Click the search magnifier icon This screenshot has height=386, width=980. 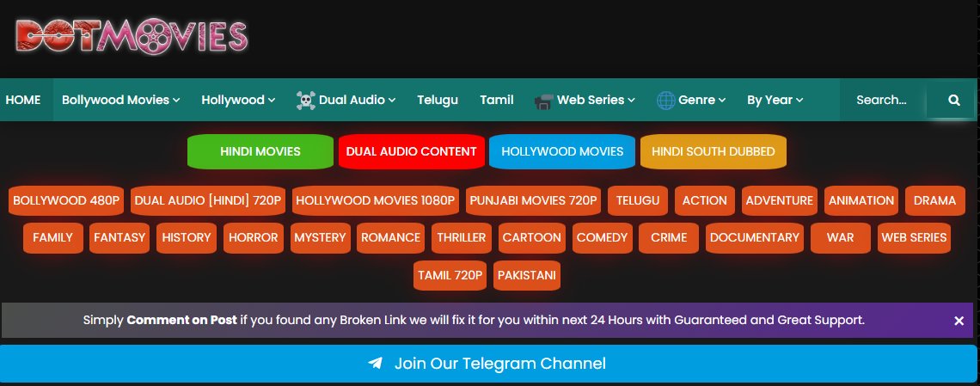(953, 100)
